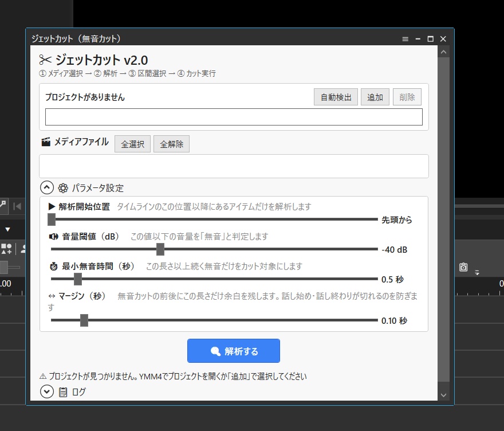This screenshot has width=504, height=431.
Task: Click the empty project input field
Action: pyautogui.click(x=234, y=116)
